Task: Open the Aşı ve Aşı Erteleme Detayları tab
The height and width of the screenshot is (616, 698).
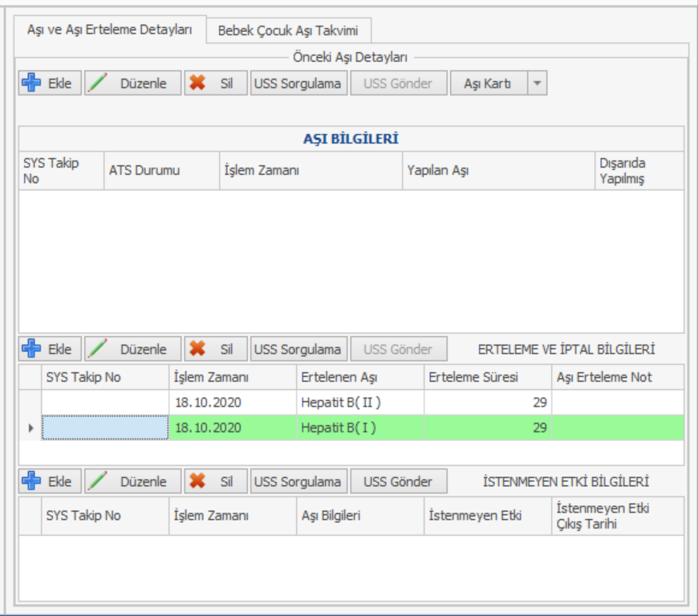Action: click(110, 30)
